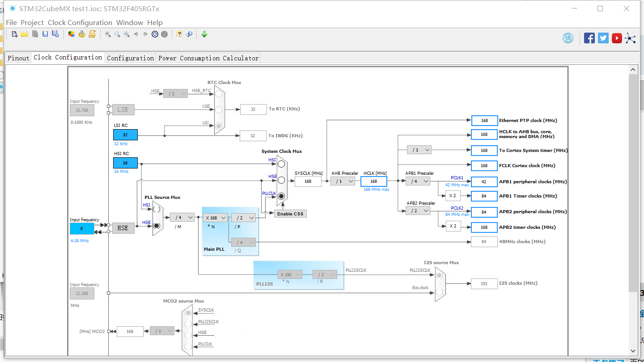Open the Cortex System timer divider dropdown
The height and width of the screenshot is (362, 644).
(x=419, y=150)
